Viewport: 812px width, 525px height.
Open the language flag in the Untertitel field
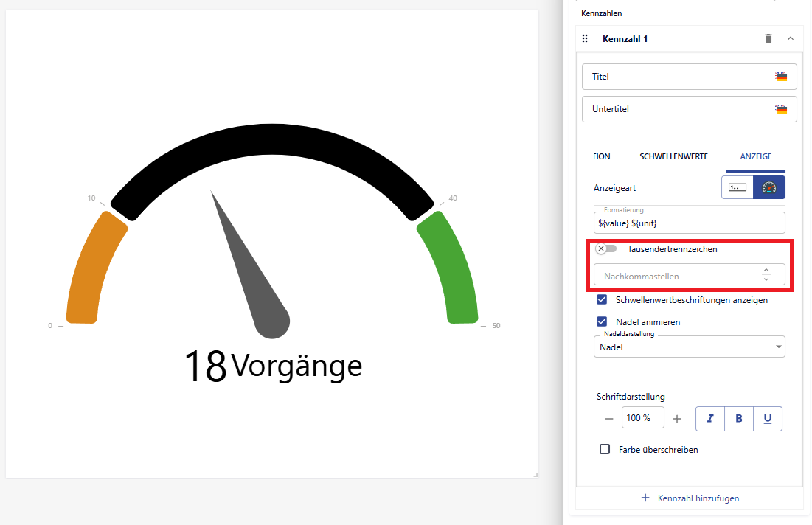[x=780, y=109]
